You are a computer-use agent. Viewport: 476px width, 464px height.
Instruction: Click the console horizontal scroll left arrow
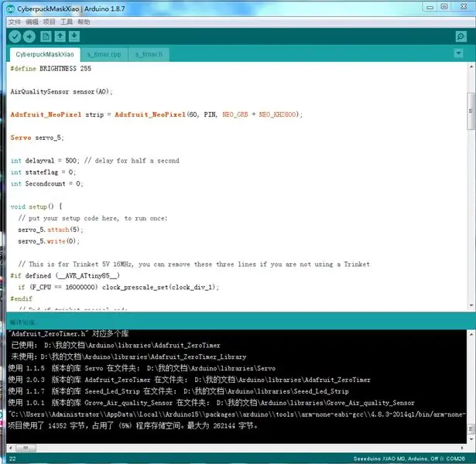(11, 448)
